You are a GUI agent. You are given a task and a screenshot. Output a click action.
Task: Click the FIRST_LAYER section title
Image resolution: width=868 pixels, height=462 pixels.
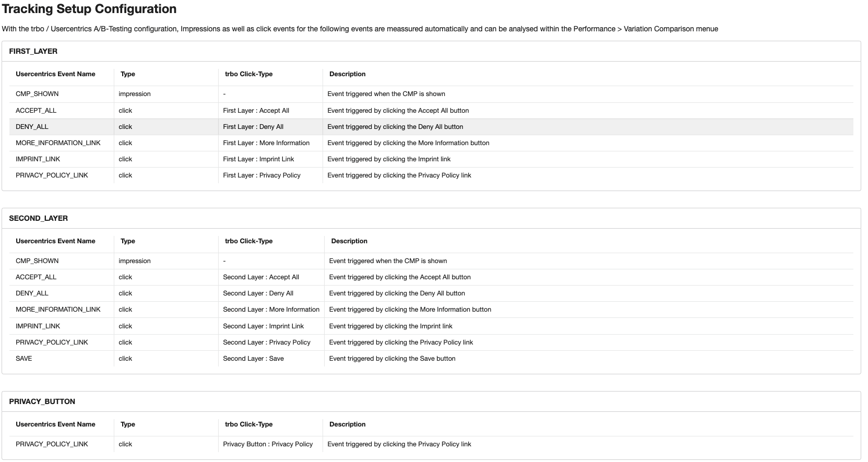(33, 51)
